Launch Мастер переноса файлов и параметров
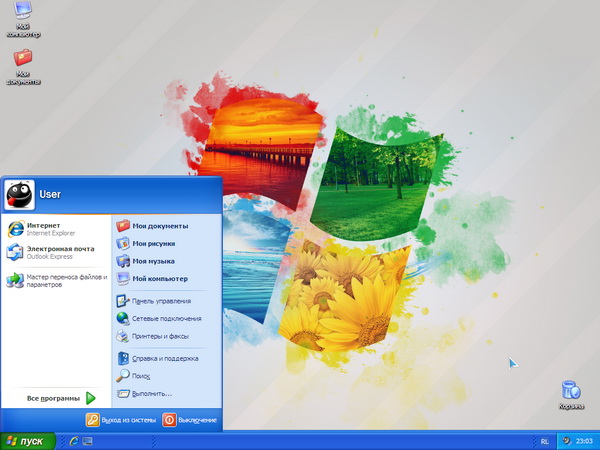Viewport: 600px width, 450px height. [x=55, y=280]
